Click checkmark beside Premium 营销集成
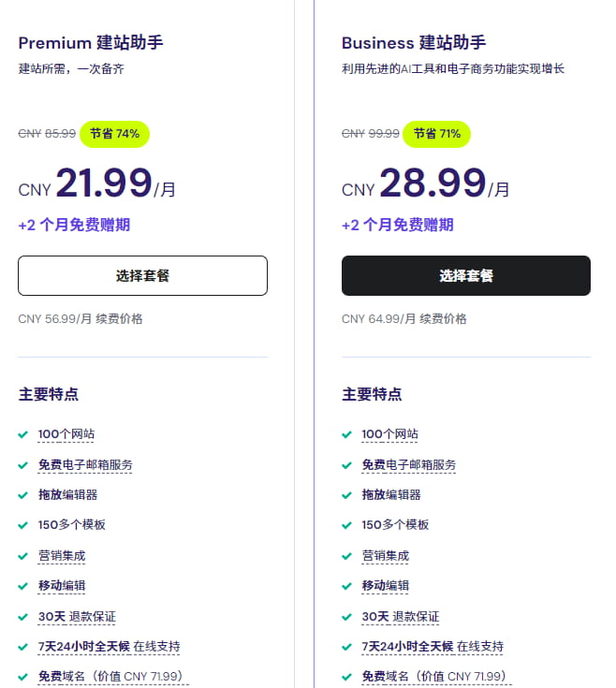The width and height of the screenshot is (616, 688). click(23, 556)
